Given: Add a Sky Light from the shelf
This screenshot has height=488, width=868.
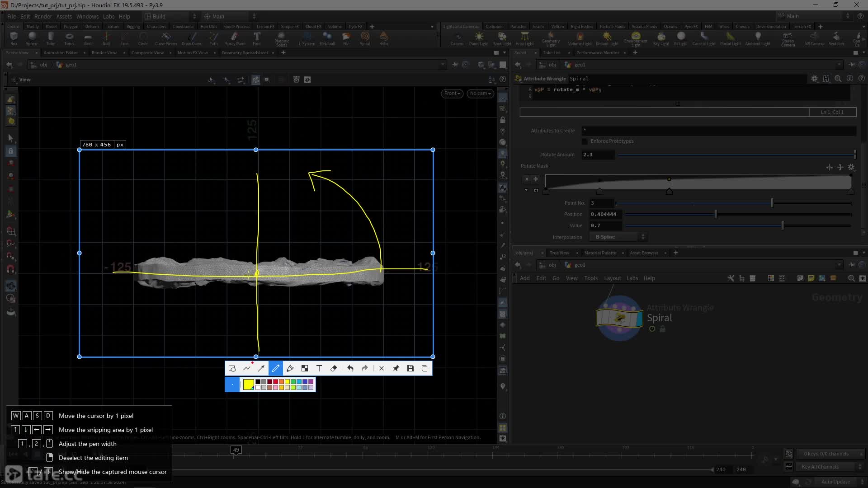Looking at the screenshot, I should pyautogui.click(x=661, y=38).
